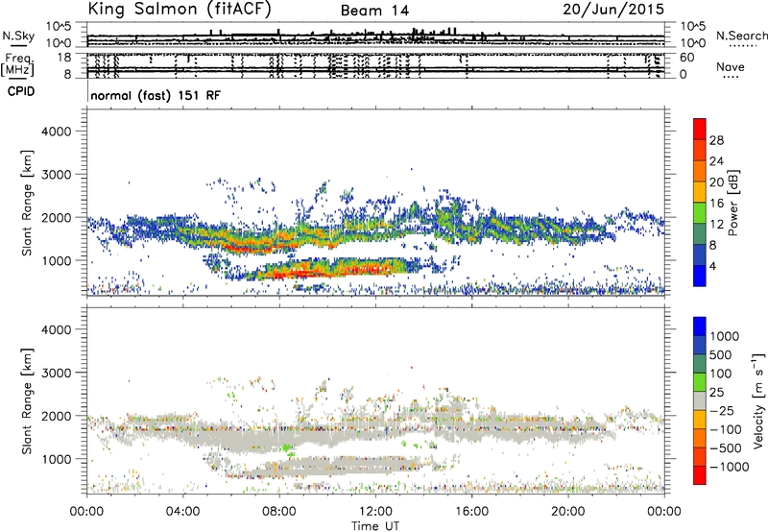Click the "24" value on power colorbar

(716, 161)
